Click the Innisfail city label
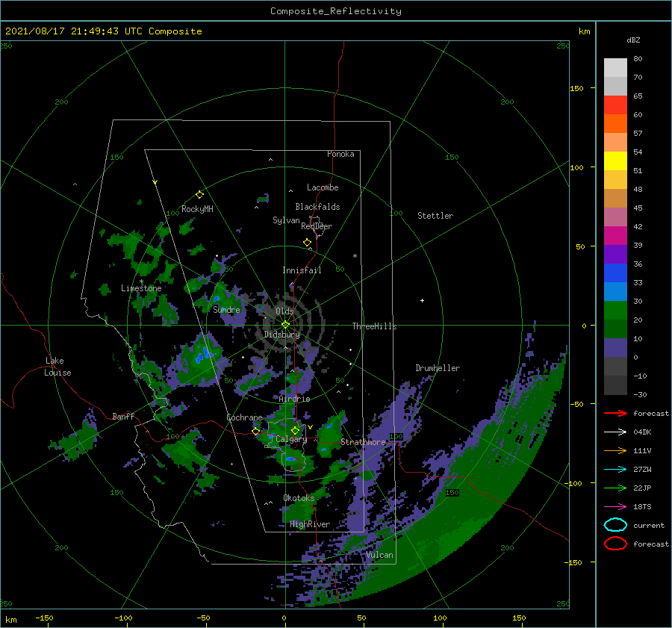672x628 pixels. pos(302,270)
